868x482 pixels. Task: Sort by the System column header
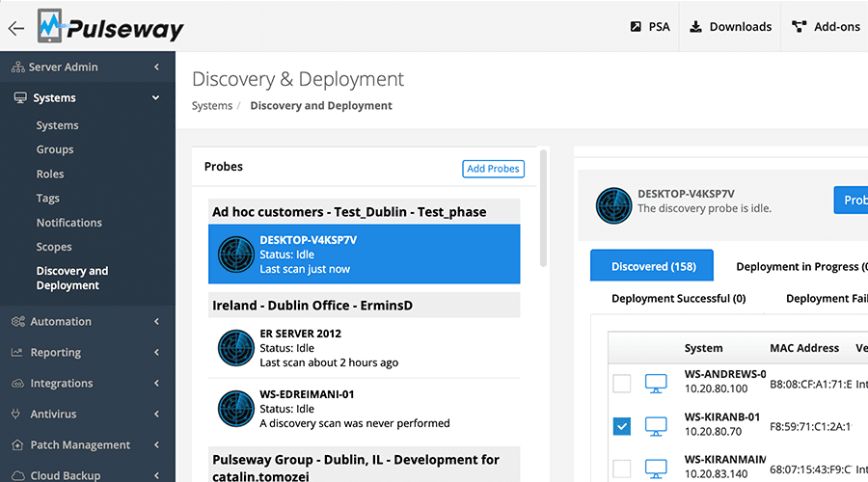703,348
